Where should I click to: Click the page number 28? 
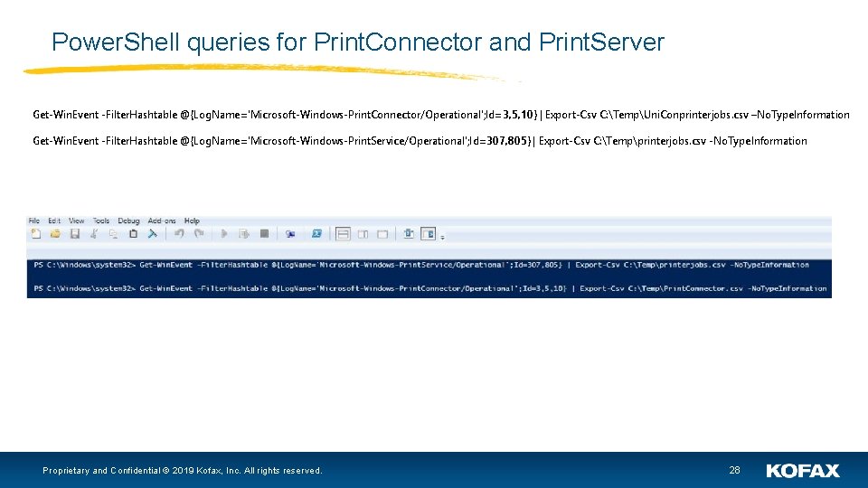(x=734, y=470)
